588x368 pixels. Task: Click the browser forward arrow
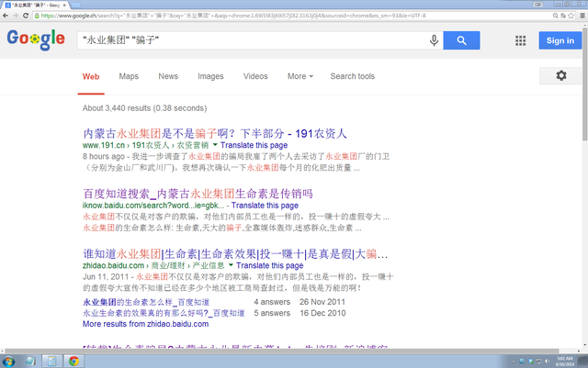(x=16, y=16)
